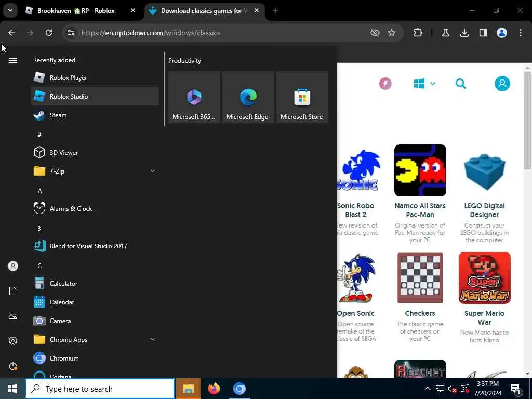
Task: Open the Calendar app
Action: pos(95,302)
